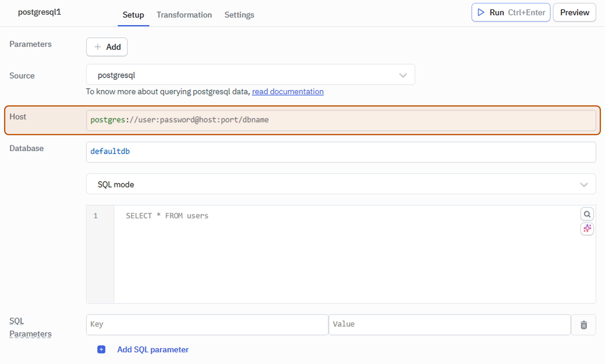Click the magnifier search icon in SQL editor
This screenshot has height=364, width=605.
click(587, 214)
